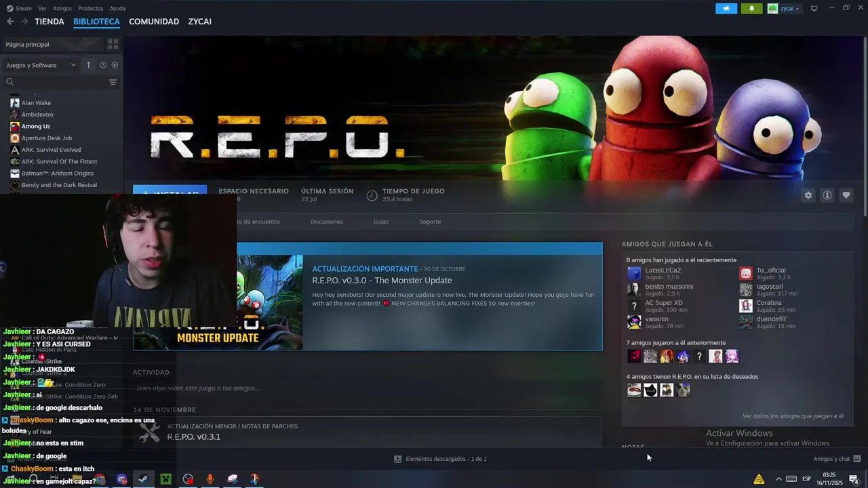Open Tu_oficial friend avatar
Screen dimensions: 868x488
(746, 273)
